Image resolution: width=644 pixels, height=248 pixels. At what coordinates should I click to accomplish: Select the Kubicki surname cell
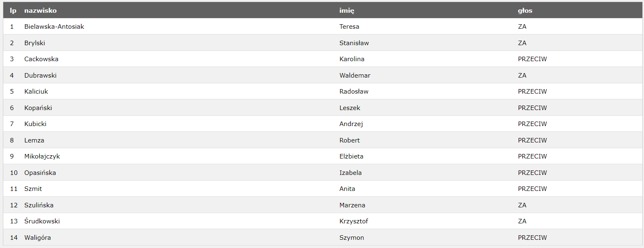[x=35, y=124]
